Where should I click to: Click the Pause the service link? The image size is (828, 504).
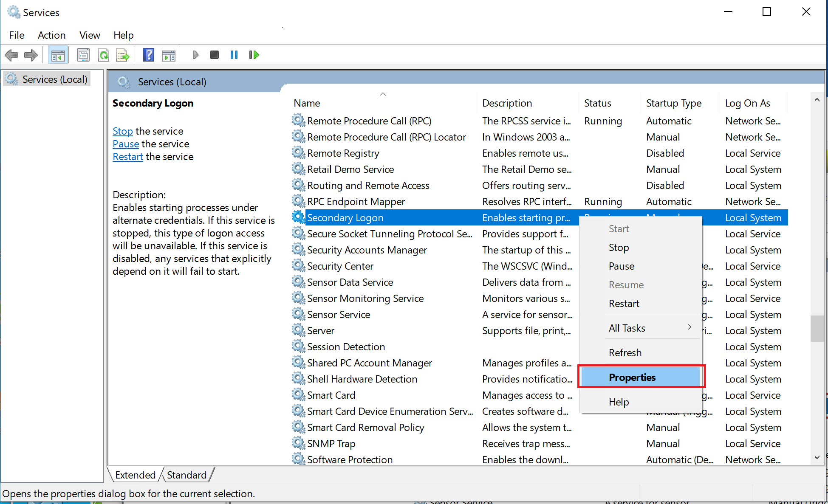pos(125,144)
